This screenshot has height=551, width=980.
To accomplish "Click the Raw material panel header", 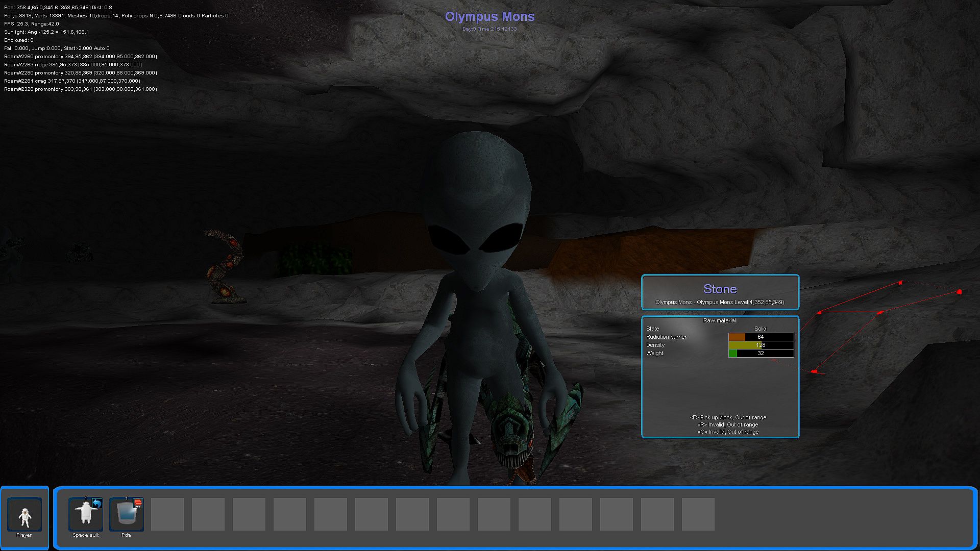I will pyautogui.click(x=719, y=320).
